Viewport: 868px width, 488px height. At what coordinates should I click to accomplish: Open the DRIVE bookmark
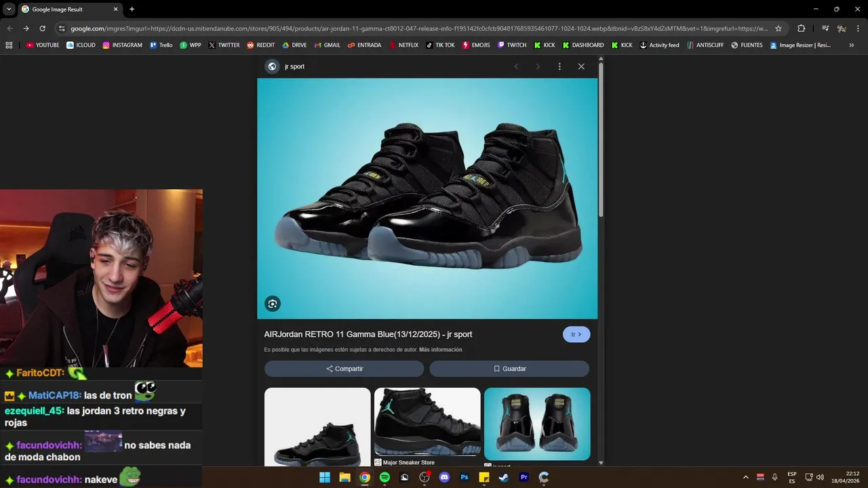[295, 45]
